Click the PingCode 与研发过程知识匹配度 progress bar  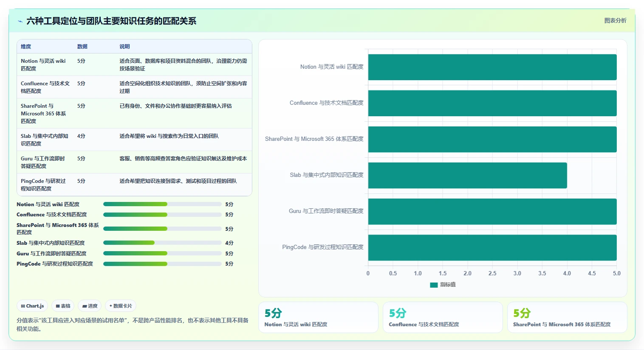point(162,263)
